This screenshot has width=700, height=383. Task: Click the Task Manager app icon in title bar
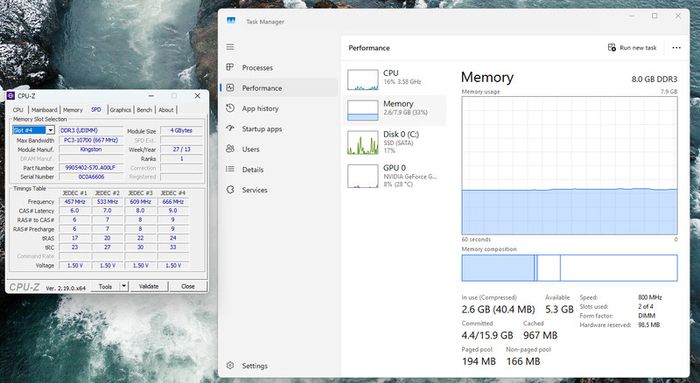[231, 21]
